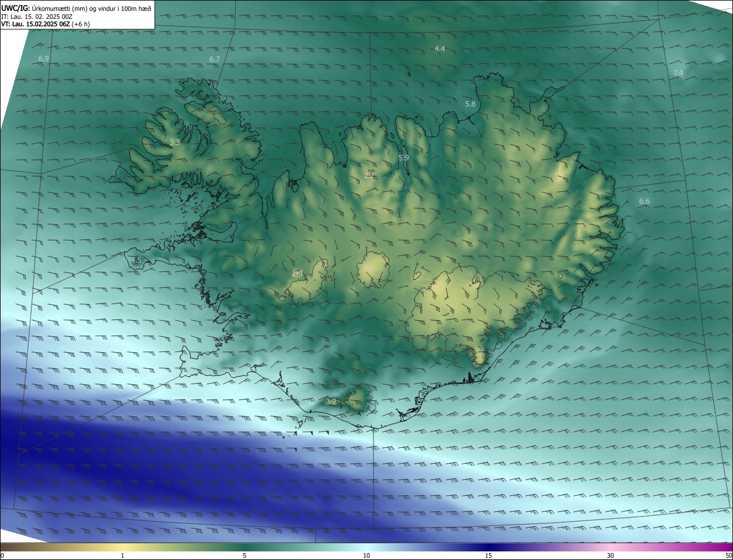Image resolution: width=733 pixels, height=560 pixels.
Task: Click the 3.2 value near the south coast
Action: (331, 401)
